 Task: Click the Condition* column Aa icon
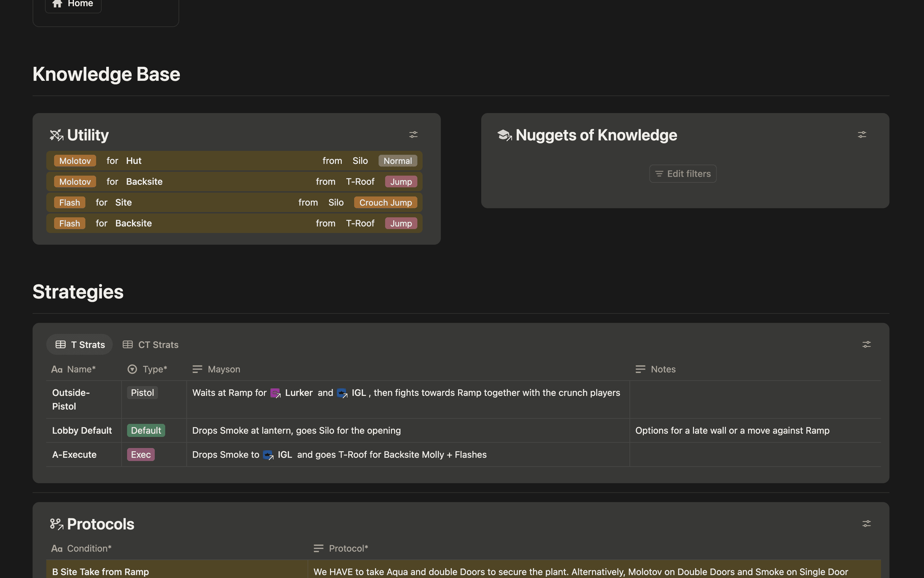coord(57,549)
